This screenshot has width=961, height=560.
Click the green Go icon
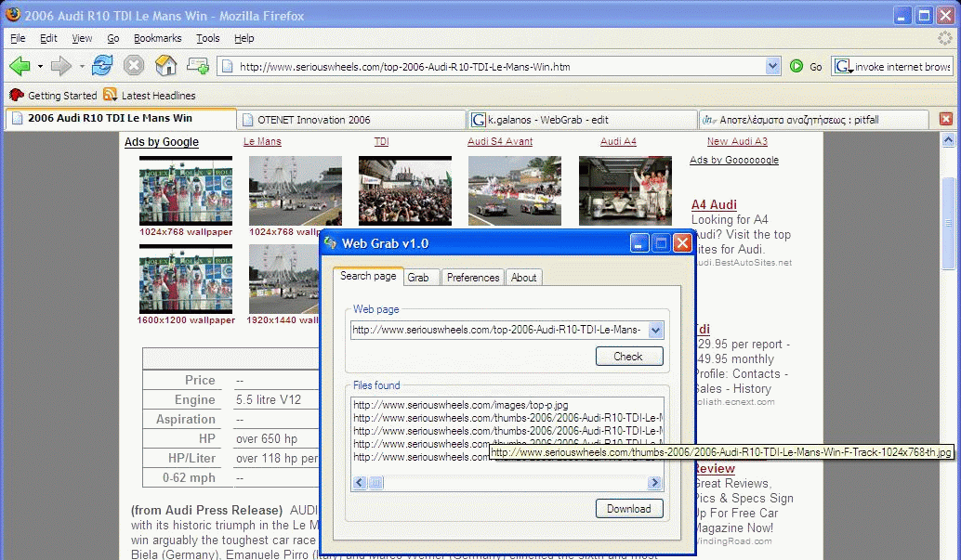(x=796, y=66)
